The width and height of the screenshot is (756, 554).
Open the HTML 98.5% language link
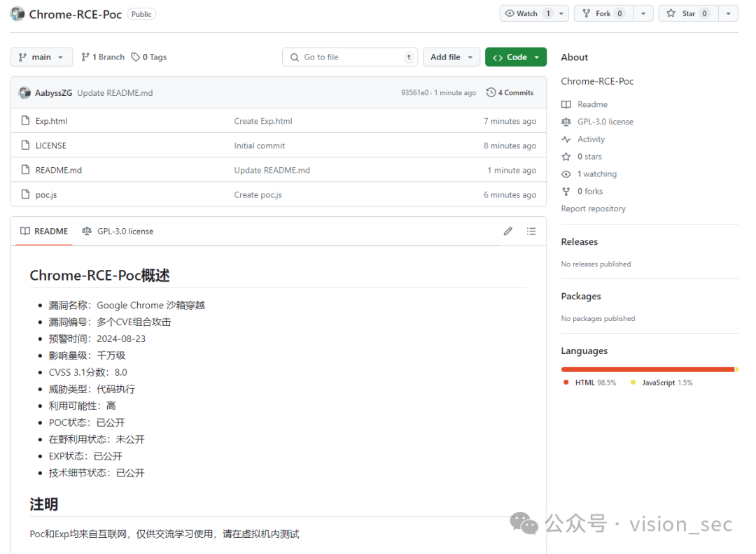(x=589, y=383)
